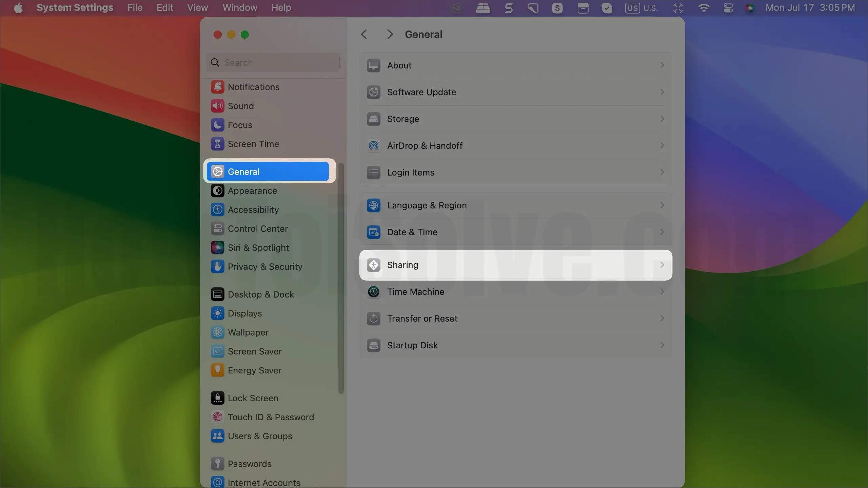This screenshot has width=868, height=488.
Task: Open the System Settings menu
Action: coord(75,7)
